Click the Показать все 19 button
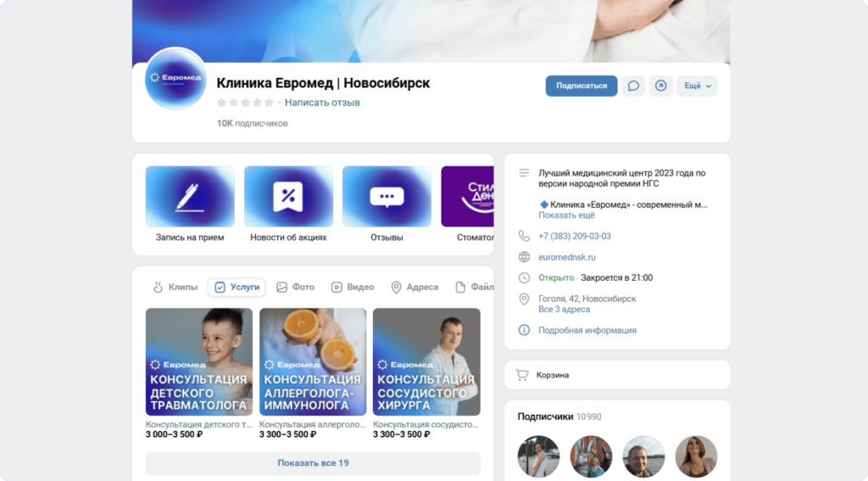 pos(313,463)
